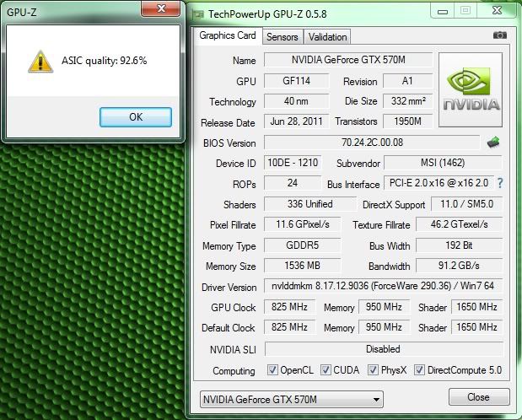Click the DirectX Support field 11.0 / SM5.0
522x420 pixels.
(x=466, y=204)
